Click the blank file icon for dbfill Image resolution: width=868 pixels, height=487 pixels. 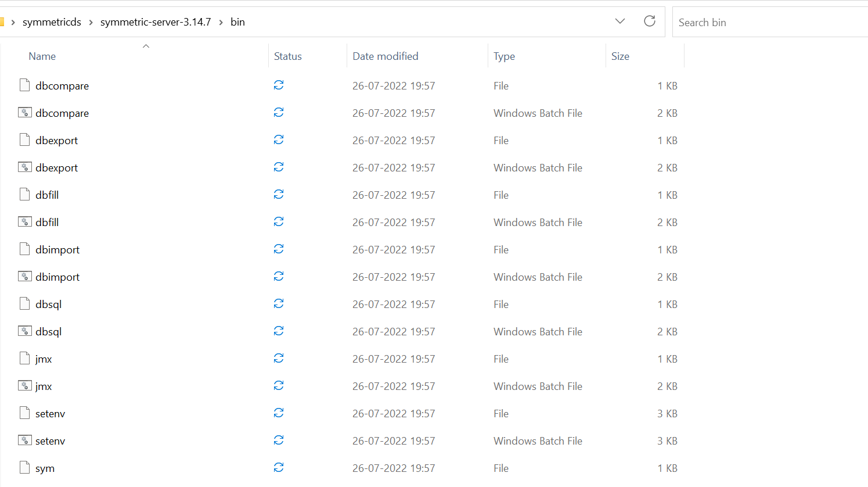point(24,195)
